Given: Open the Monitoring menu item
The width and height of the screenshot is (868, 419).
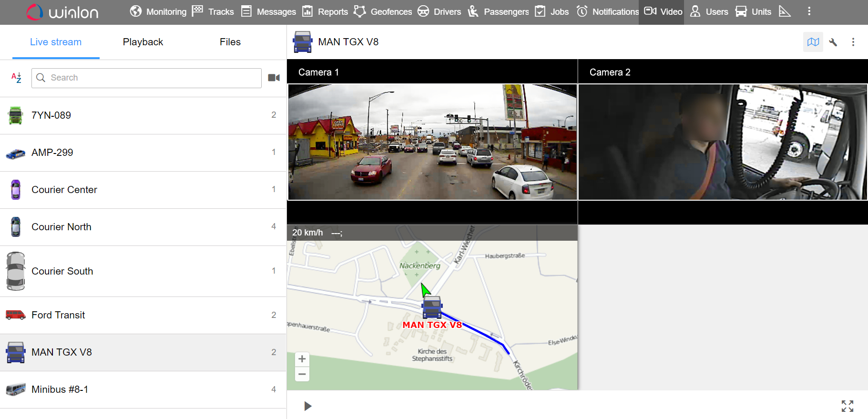Looking at the screenshot, I should [x=158, y=11].
